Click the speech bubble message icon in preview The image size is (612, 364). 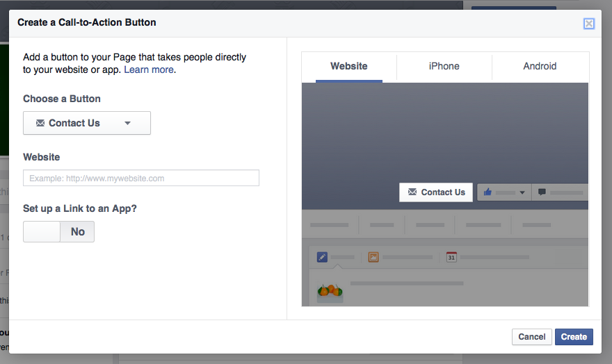542,192
